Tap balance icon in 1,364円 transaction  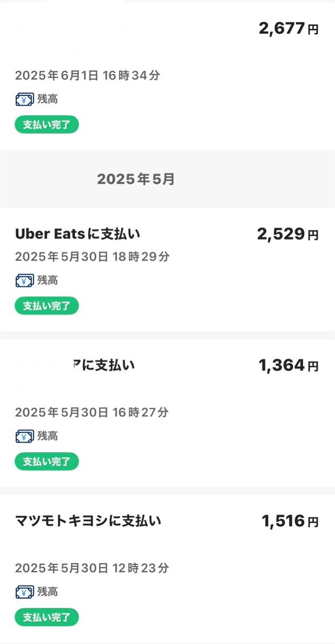click(x=25, y=436)
